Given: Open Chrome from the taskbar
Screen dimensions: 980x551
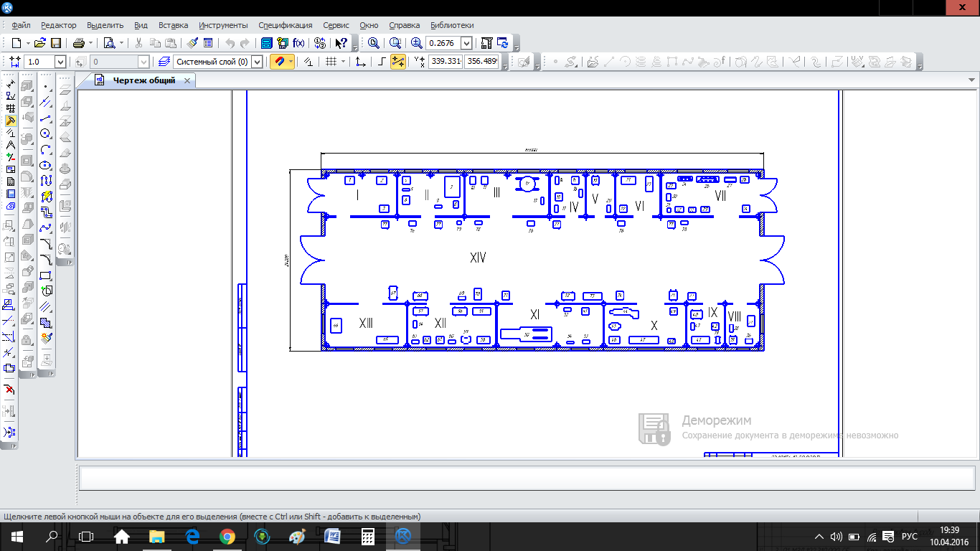Looking at the screenshot, I should (227, 536).
